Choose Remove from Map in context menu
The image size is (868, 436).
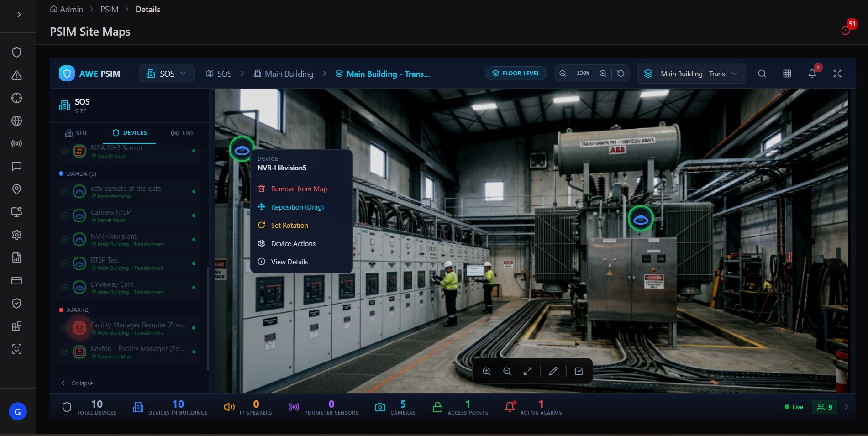coord(301,189)
